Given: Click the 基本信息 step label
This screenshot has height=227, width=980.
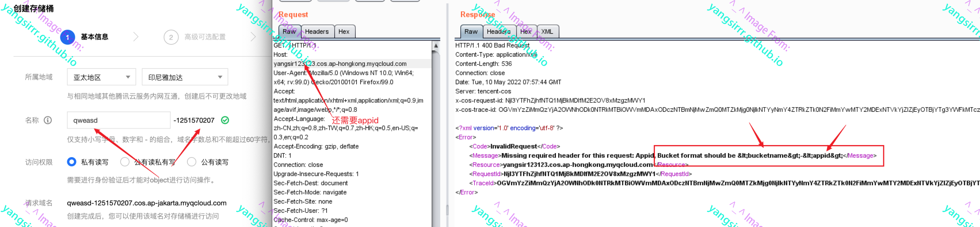Looking at the screenshot, I should coord(95,37).
